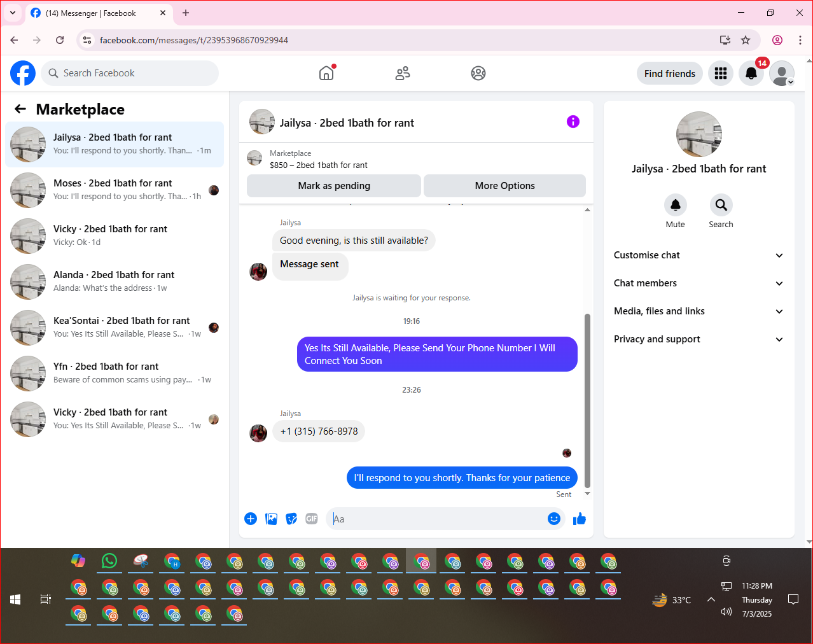Open the notifications bell with 14 badge
The height and width of the screenshot is (644, 813).
pos(751,73)
